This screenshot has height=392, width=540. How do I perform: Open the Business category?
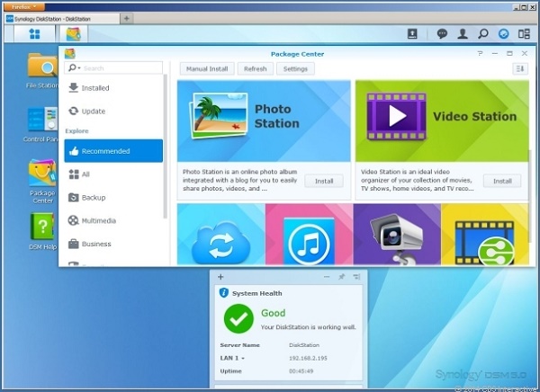point(113,244)
